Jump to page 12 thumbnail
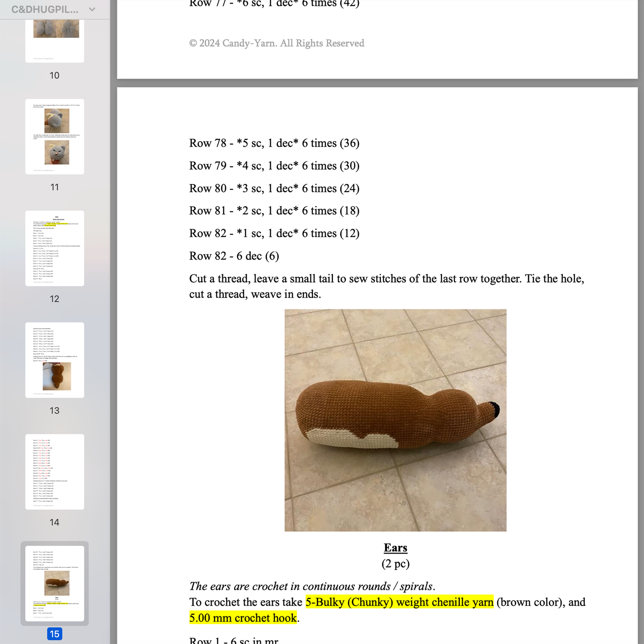The width and height of the screenshot is (644, 644). pos(55,248)
